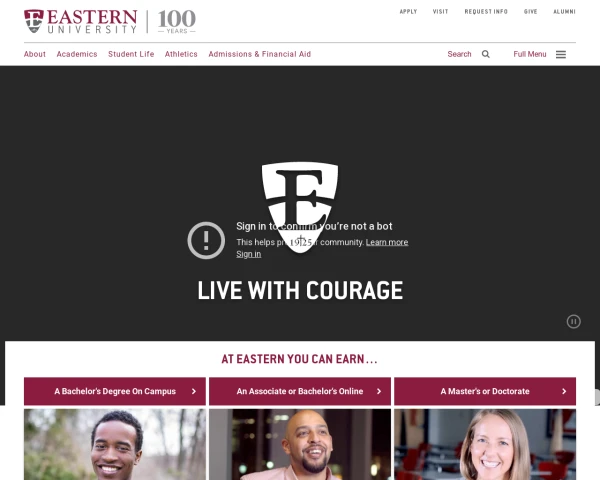Click arrow on Master's or Doctorate
Image resolution: width=600 pixels, height=480 pixels.
[x=564, y=391]
